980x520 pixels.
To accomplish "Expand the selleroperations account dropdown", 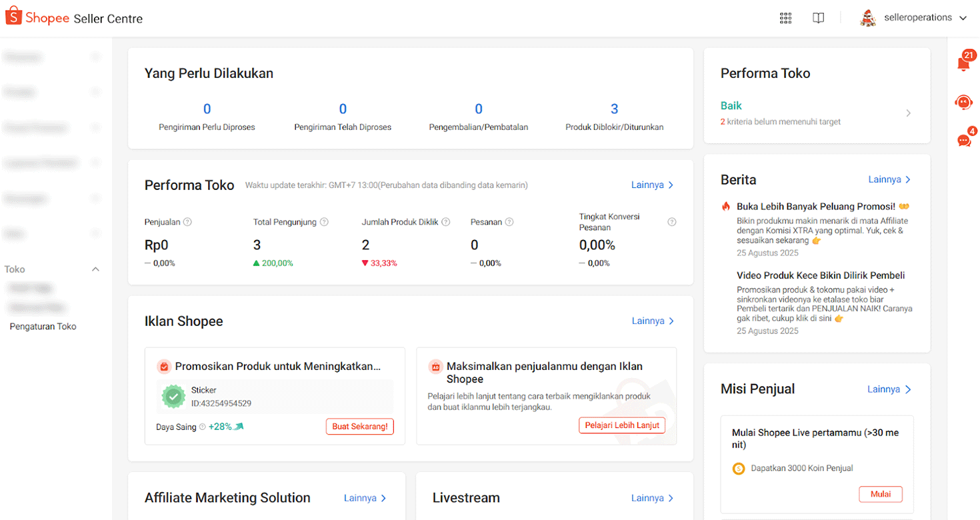I will (963, 18).
